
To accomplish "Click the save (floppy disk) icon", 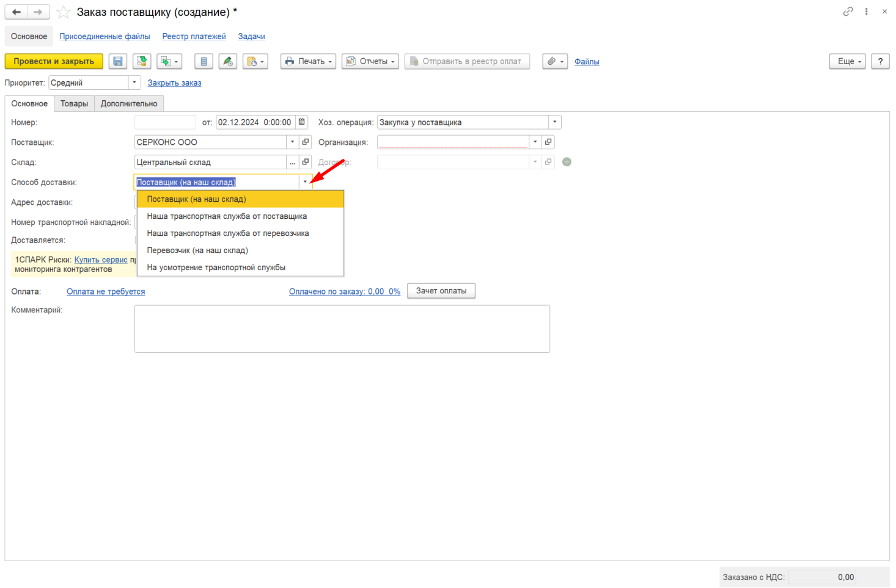I will [x=118, y=61].
